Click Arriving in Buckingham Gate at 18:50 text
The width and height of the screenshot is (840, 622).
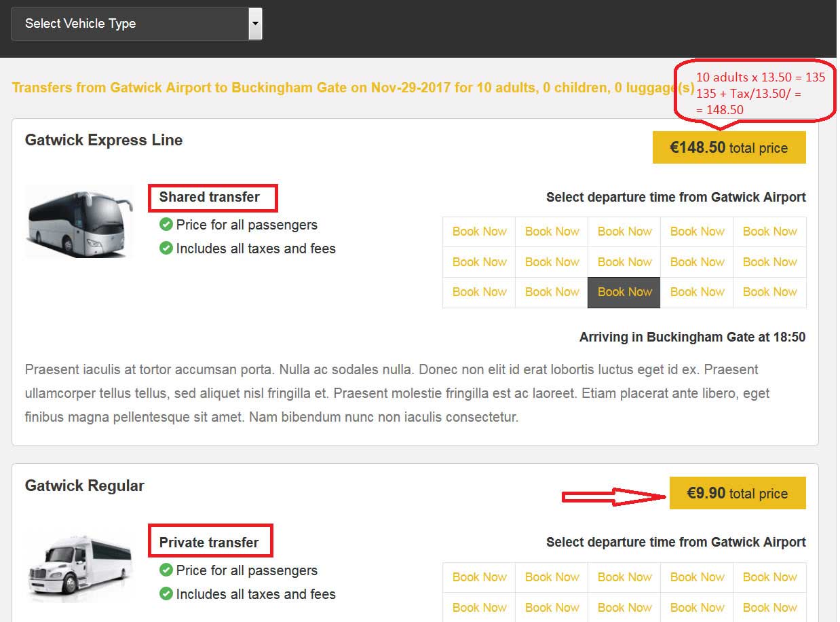coord(693,337)
